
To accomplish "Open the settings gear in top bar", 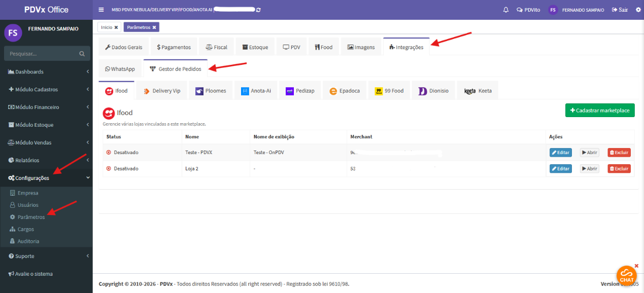I will pos(638,10).
